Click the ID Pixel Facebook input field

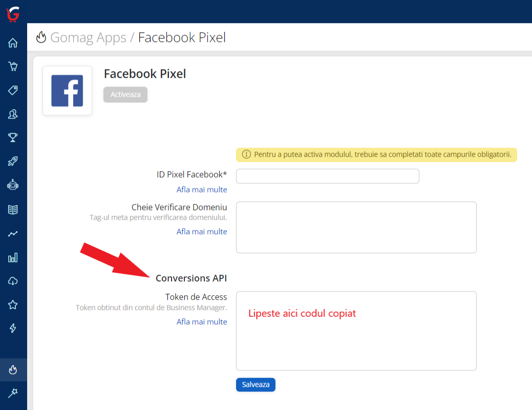click(327, 176)
